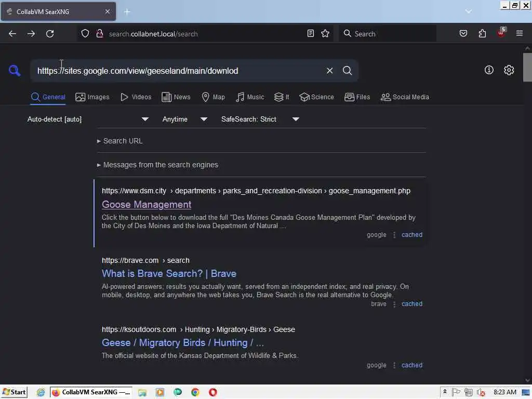The height and width of the screenshot is (399, 532).
Task: Switch to the Science category
Action: (x=316, y=97)
